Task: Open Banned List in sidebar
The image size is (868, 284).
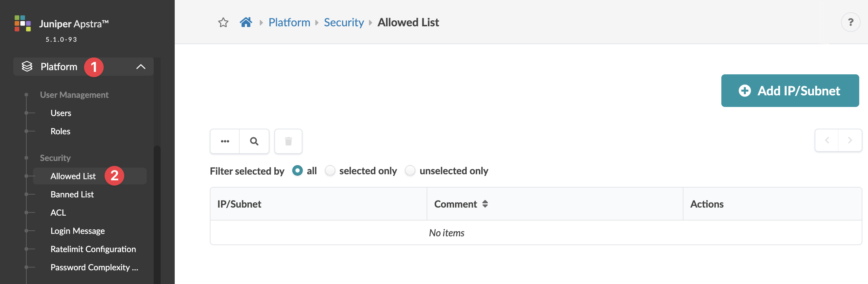Action: click(72, 194)
